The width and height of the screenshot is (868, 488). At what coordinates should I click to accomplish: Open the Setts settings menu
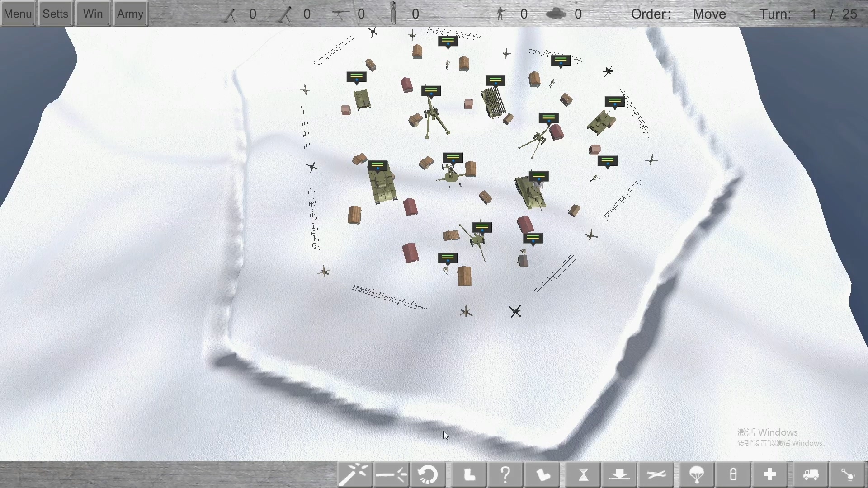point(56,14)
